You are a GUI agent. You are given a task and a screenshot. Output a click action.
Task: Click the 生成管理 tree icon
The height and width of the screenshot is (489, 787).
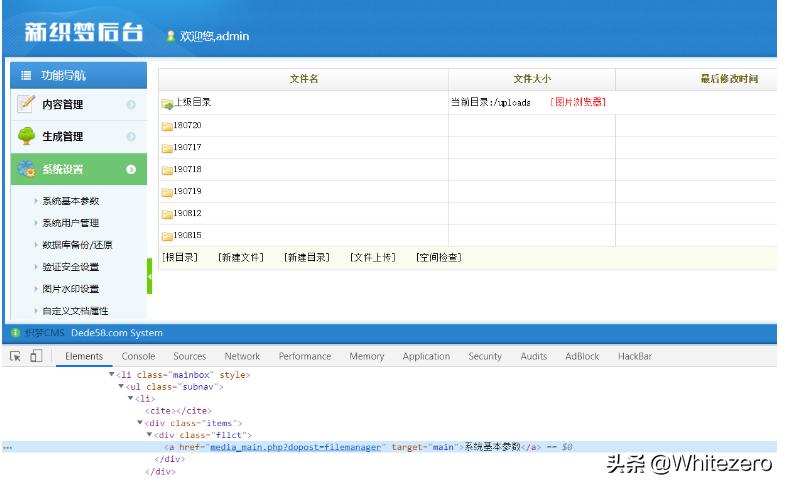[26, 136]
